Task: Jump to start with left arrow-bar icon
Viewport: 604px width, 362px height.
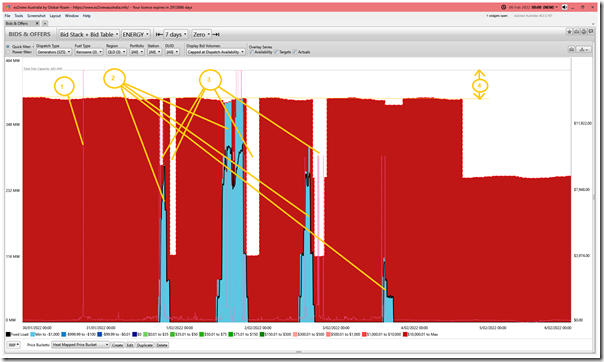Action: pos(159,34)
